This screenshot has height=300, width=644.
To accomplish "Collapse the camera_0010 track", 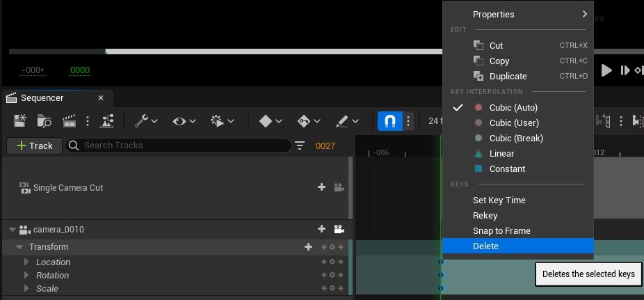I will coord(12,230).
